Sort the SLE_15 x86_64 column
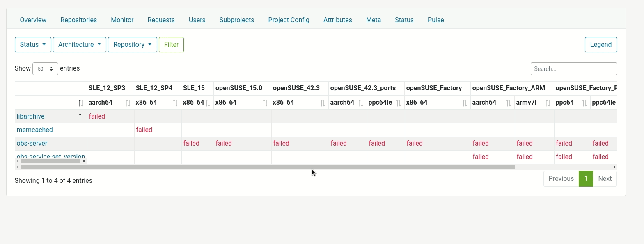Image resolution: width=644 pixels, height=244 pixels. [208, 103]
